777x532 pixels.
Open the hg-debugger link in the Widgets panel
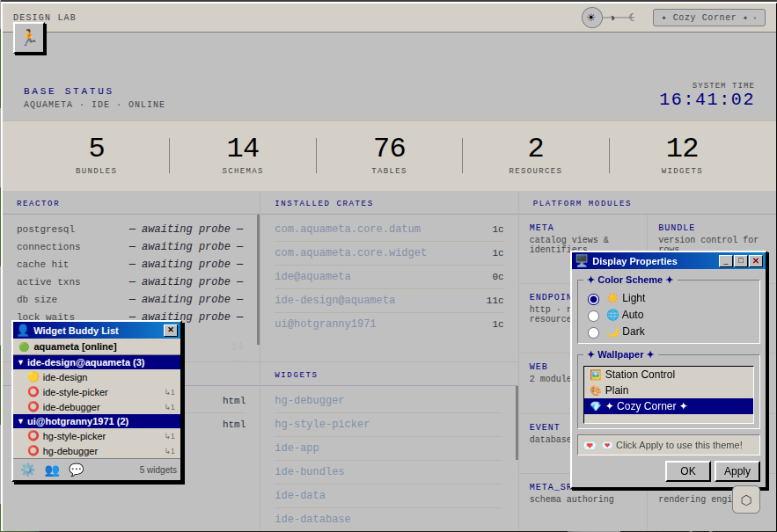coord(309,400)
